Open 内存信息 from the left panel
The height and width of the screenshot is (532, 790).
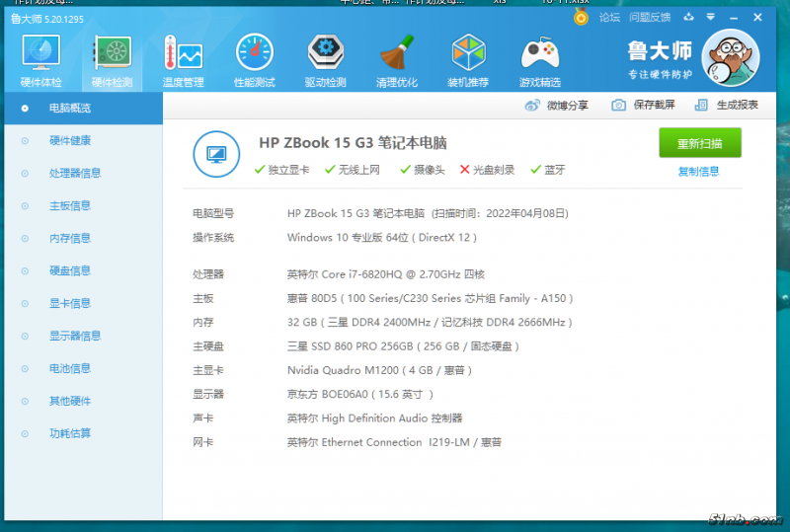tap(70, 238)
